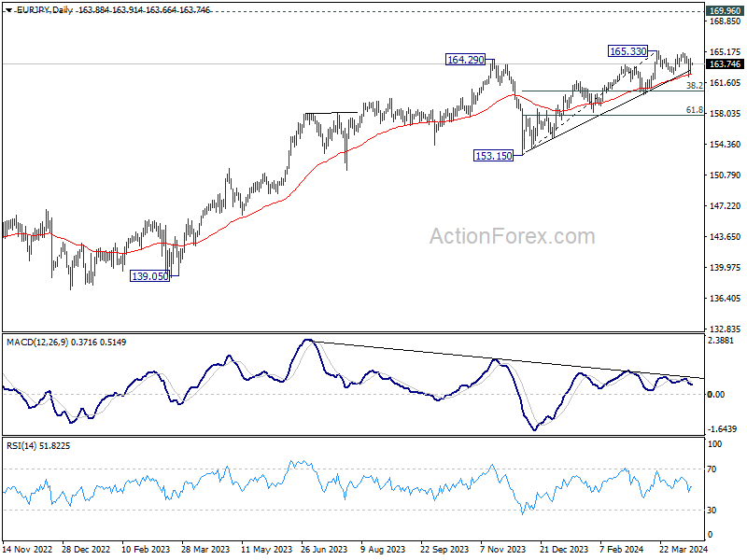Select the 139.050 low price label

click(149, 276)
